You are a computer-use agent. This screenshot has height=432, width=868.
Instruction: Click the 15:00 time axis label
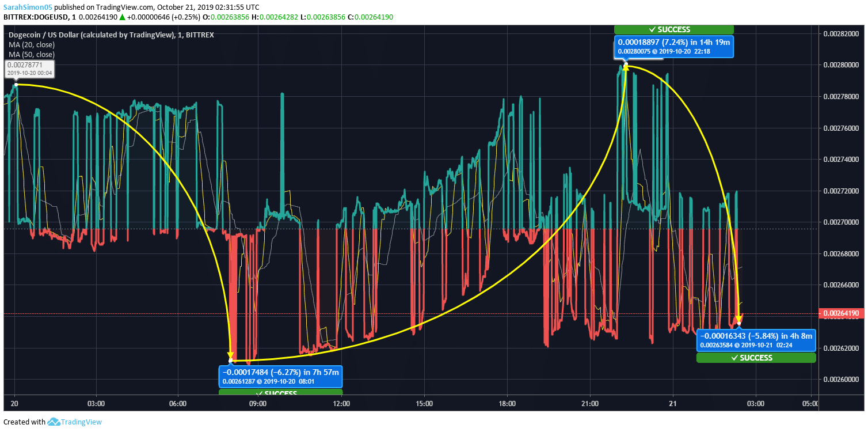[424, 404]
